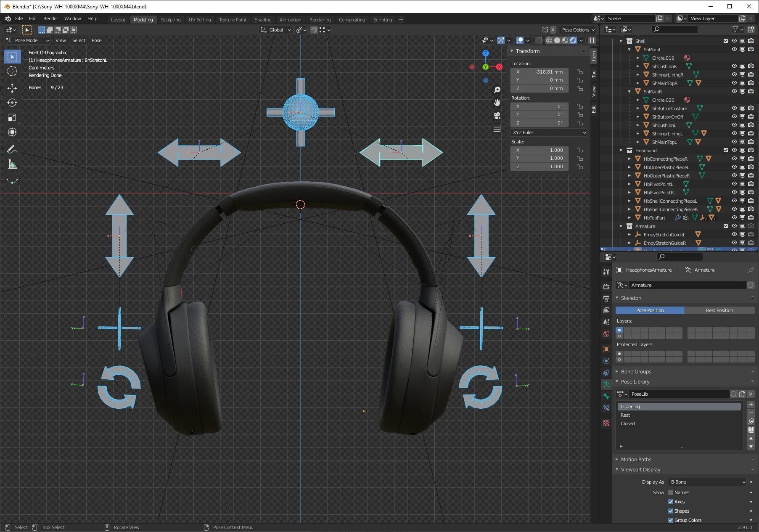The width and height of the screenshot is (759, 532).
Task: Switch viewport shading to Wireframe
Action: (549, 40)
